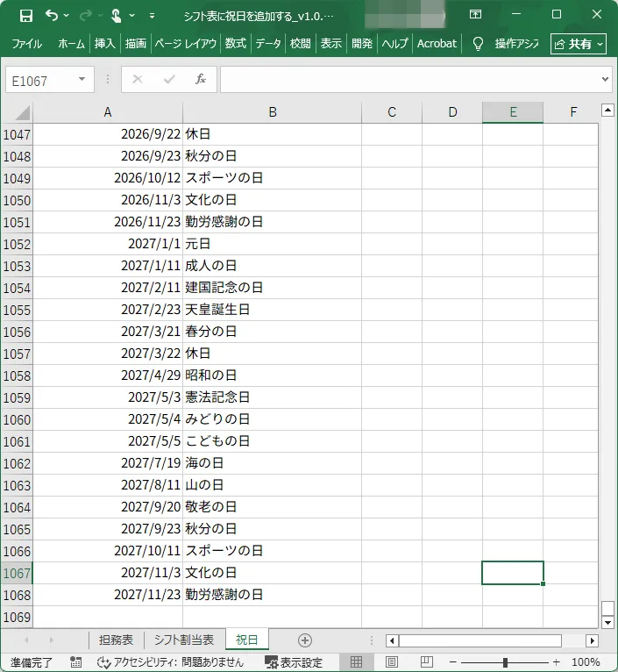Click horizontal scrollbar left arrow
This screenshot has height=672, width=618.
tap(392, 640)
